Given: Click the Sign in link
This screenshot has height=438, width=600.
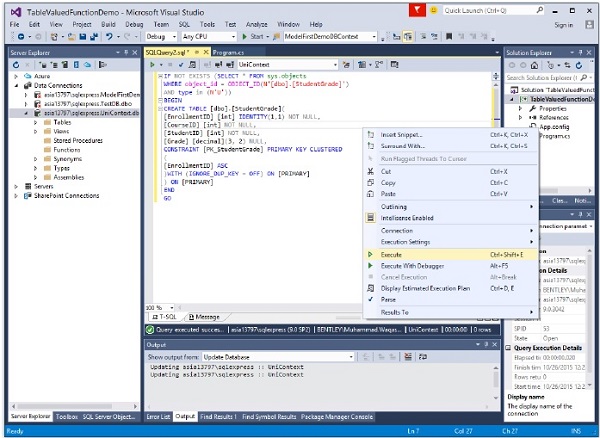Looking at the screenshot, I should (564, 23).
